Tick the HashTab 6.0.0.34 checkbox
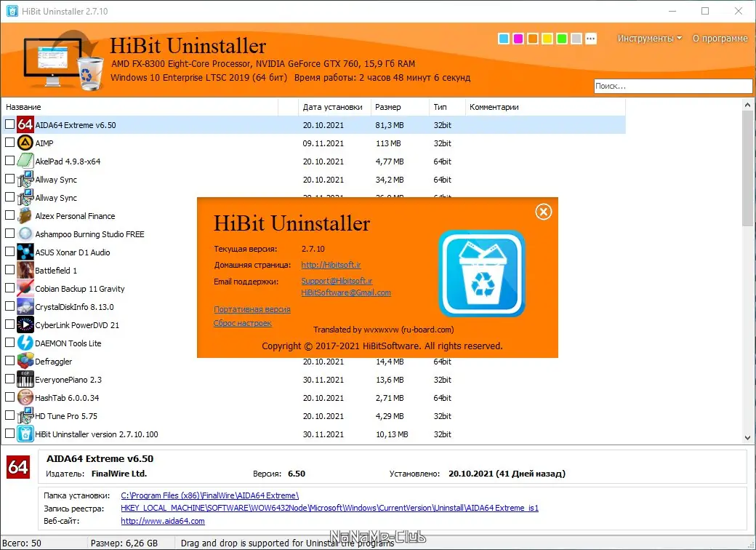This screenshot has height=550, width=756. (9, 397)
